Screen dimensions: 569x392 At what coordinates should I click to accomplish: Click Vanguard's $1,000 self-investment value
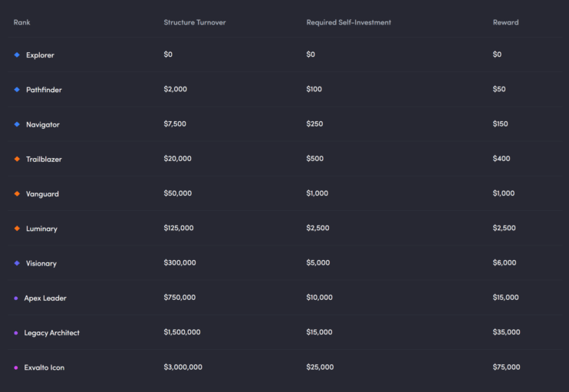[x=317, y=193]
